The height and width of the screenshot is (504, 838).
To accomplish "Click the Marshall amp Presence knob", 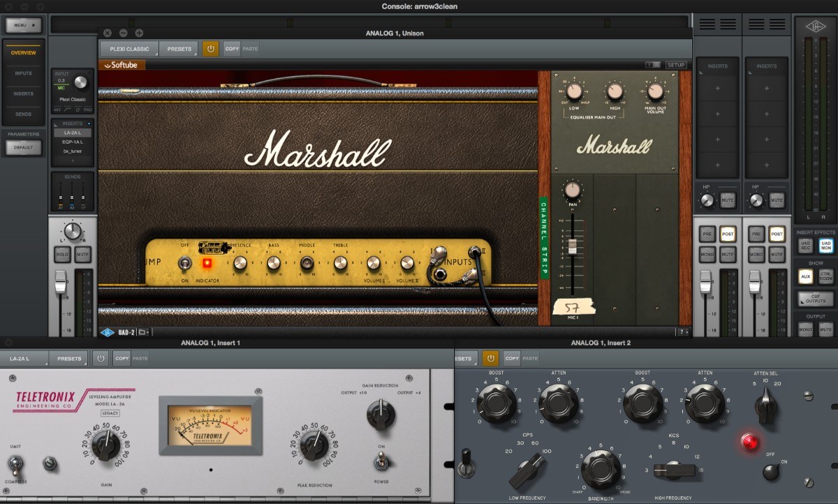I will tap(240, 263).
